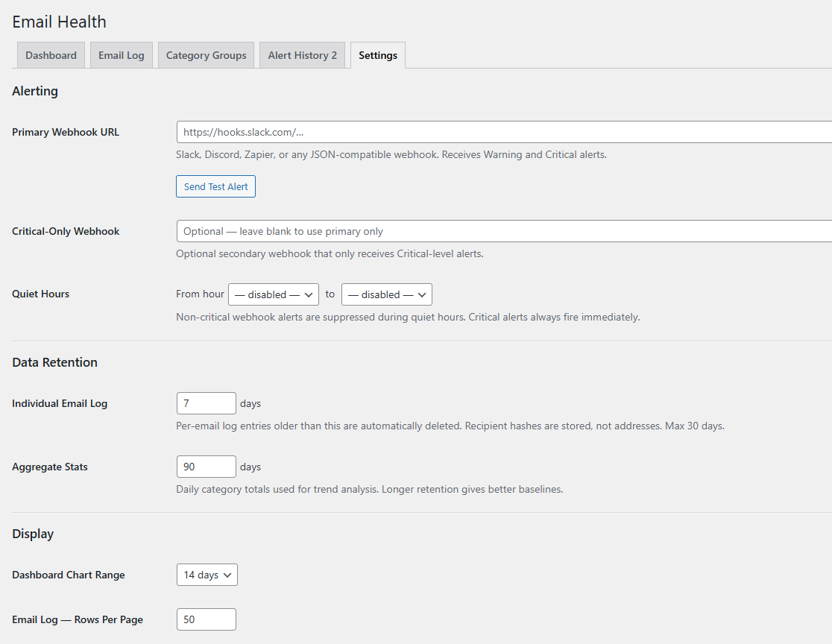Click the Display section heading
The image size is (832, 644).
(33, 533)
